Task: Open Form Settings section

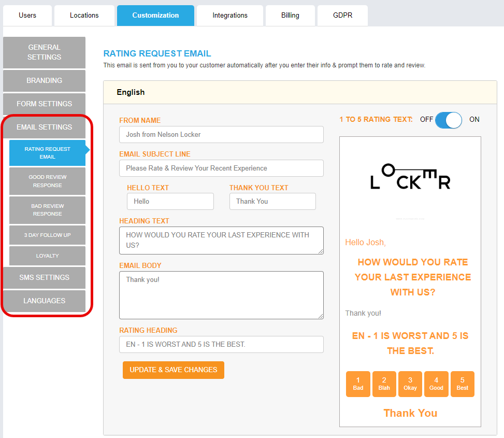Action: [x=44, y=104]
